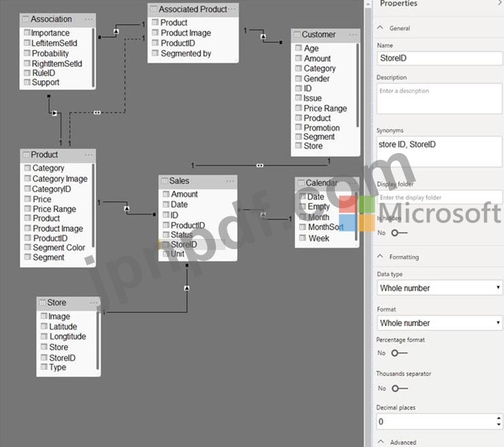The height and width of the screenshot is (447, 504).
Task: Increase Decimal places with the up arrow
Action: [499, 418]
